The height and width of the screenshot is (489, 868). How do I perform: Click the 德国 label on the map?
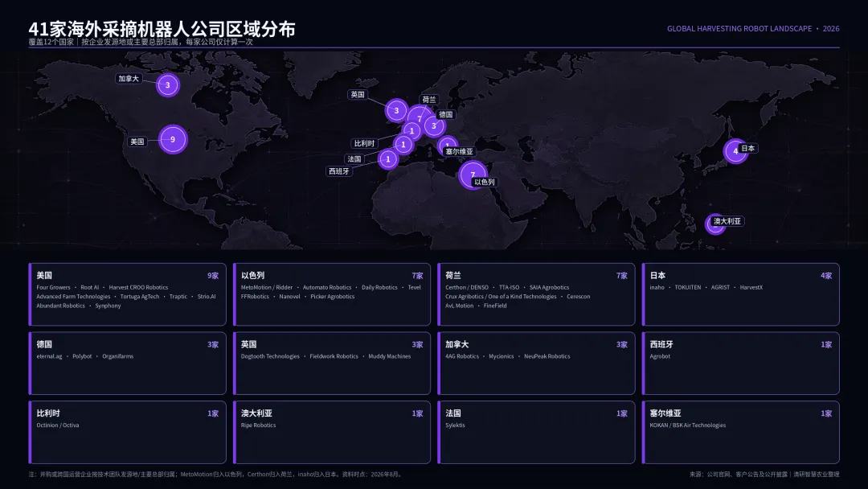pyautogui.click(x=445, y=115)
